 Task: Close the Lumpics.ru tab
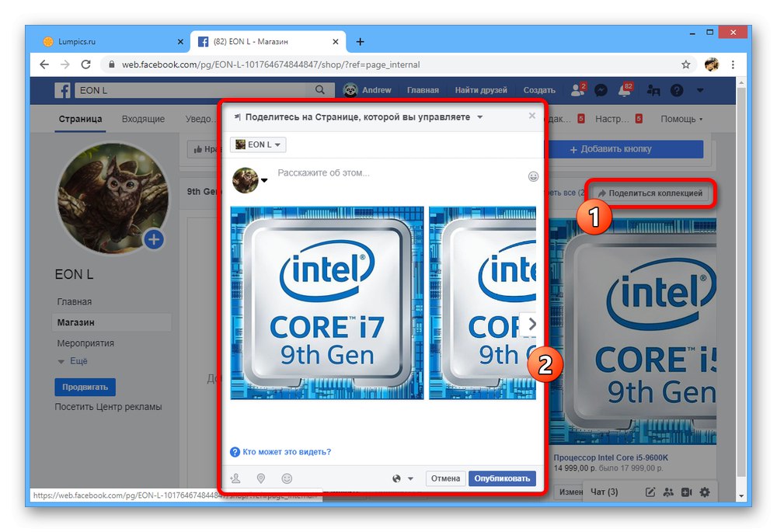coord(180,42)
